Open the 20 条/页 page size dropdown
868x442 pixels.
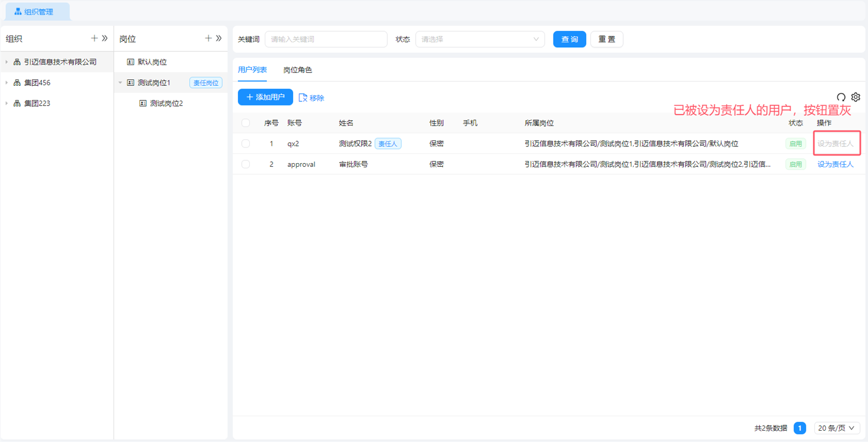click(x=836, y=428)
